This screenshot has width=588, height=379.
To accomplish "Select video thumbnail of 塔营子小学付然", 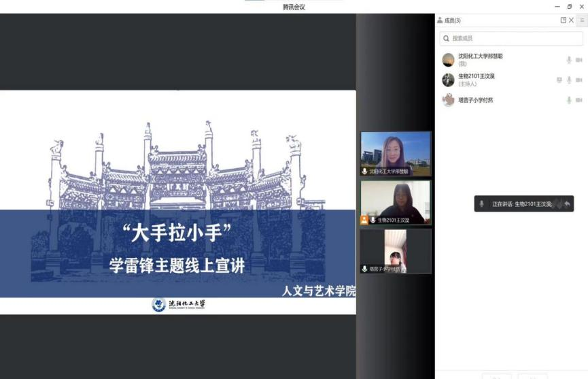I will (x=396, y=250).
